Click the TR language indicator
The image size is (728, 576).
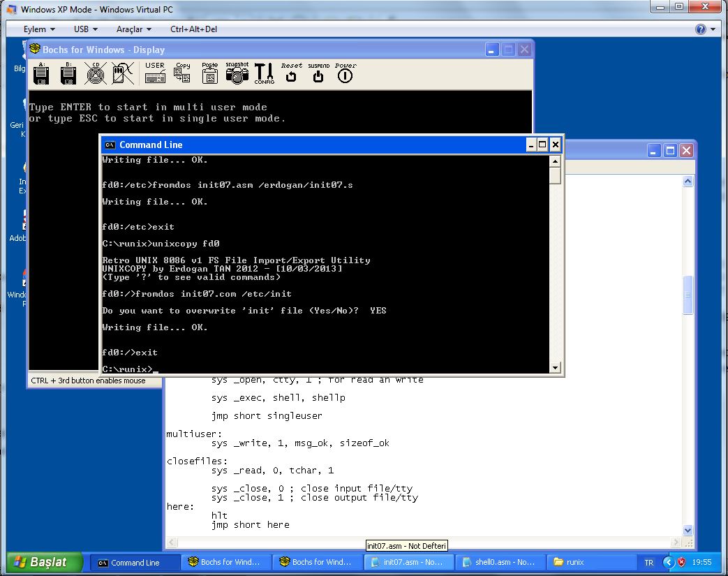[x=648, y=563]
